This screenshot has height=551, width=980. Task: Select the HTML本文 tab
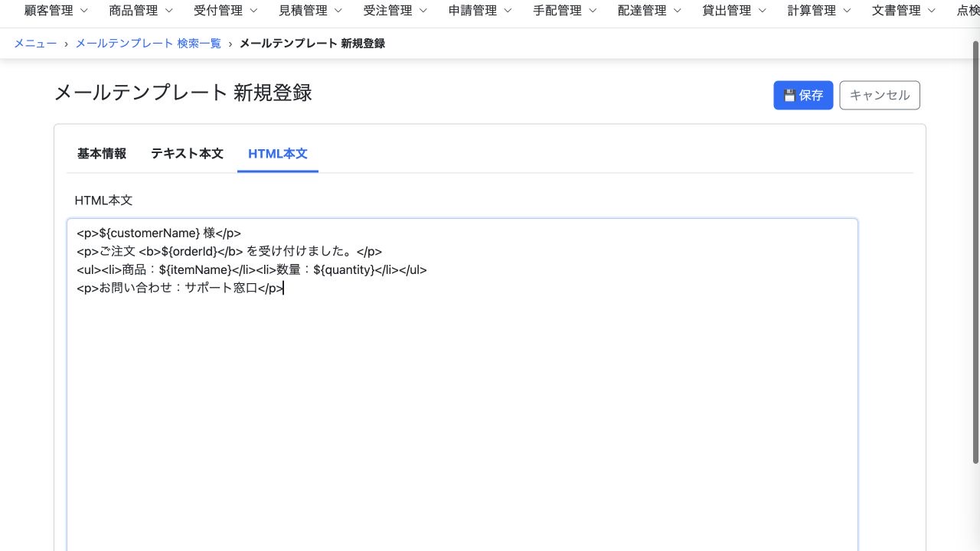[278, 154]
